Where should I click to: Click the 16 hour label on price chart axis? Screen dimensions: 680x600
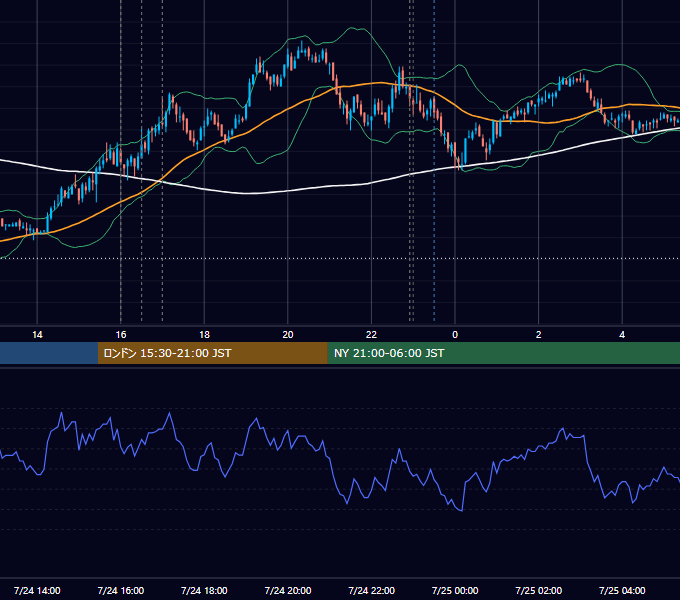pos(121,335)
